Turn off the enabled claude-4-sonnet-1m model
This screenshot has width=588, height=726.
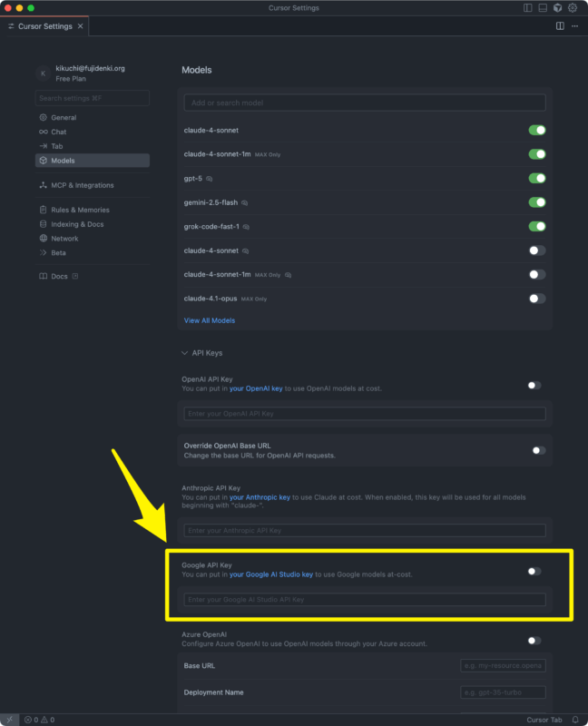pyautogui.click(x=537, y=154)
